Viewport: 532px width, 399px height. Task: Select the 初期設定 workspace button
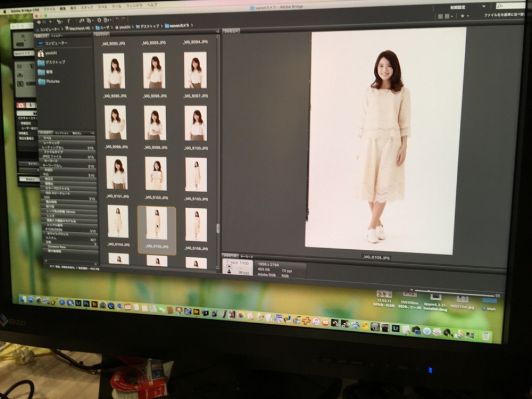pos(457,7)
